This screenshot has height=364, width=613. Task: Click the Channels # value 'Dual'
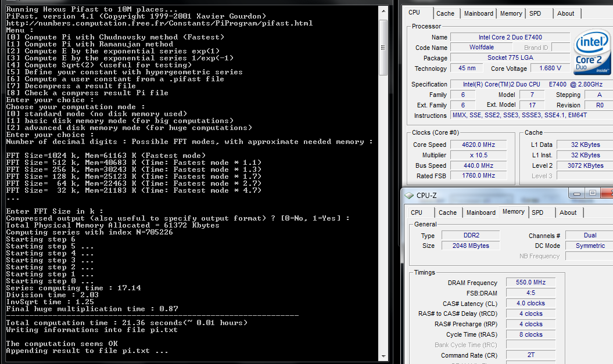(x=590, y=236)
